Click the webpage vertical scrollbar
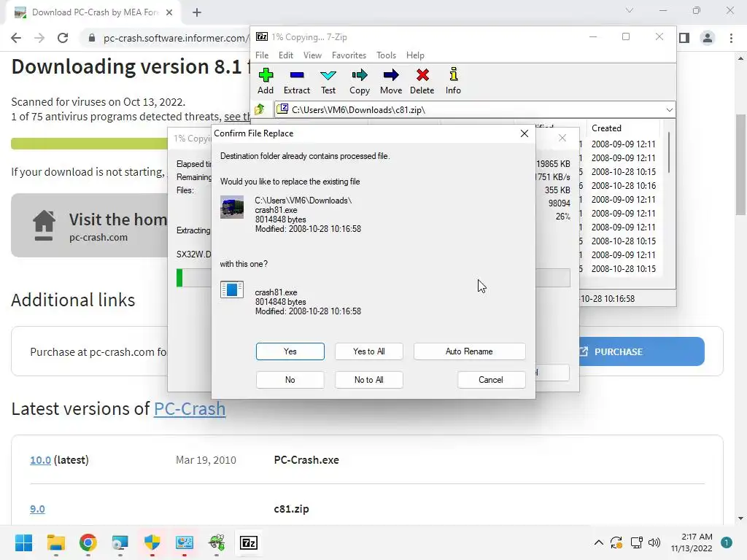Image resolution: width=747 pixels, height=560 pixels. pos(741,164)
